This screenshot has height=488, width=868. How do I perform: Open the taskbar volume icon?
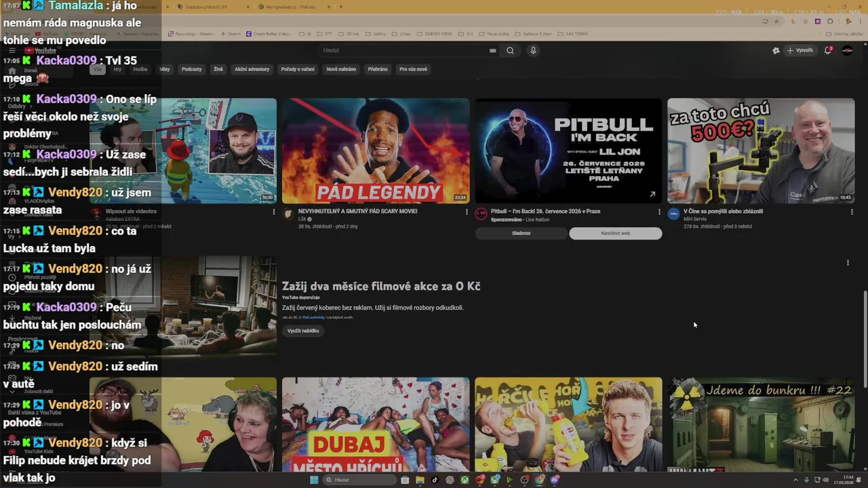[825, 480]
